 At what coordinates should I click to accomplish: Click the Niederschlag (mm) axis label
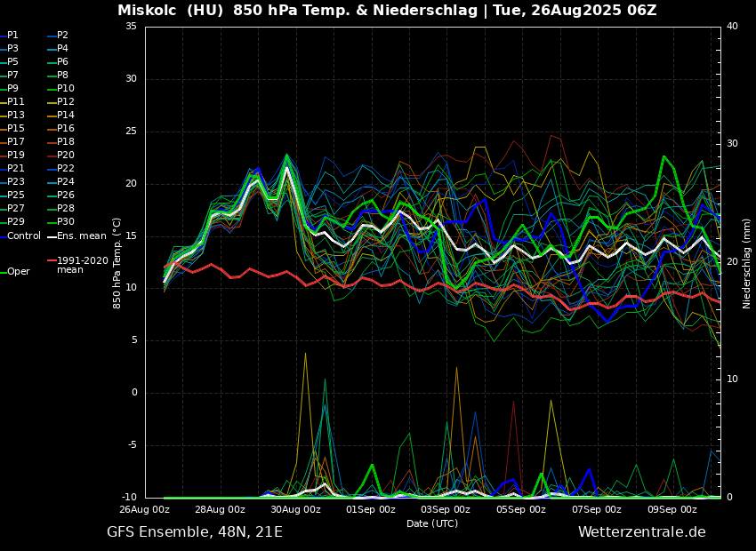[x=747, y=263]
